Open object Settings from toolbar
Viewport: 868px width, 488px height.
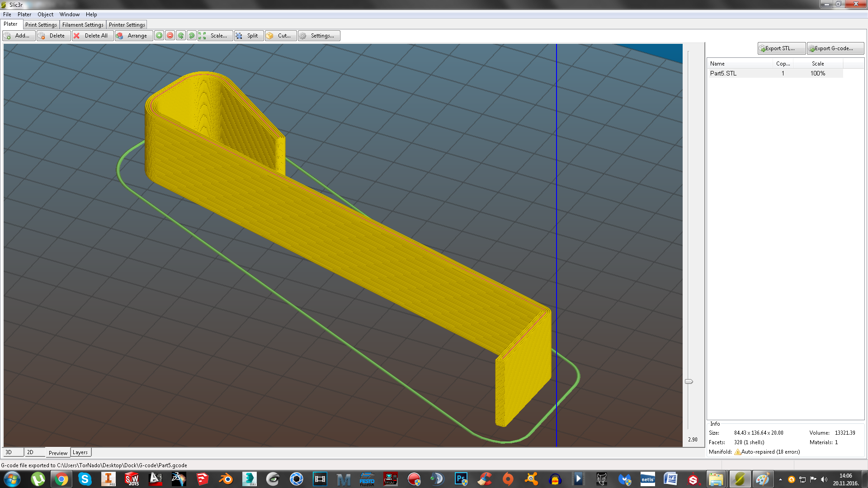[x=319, y=36]
